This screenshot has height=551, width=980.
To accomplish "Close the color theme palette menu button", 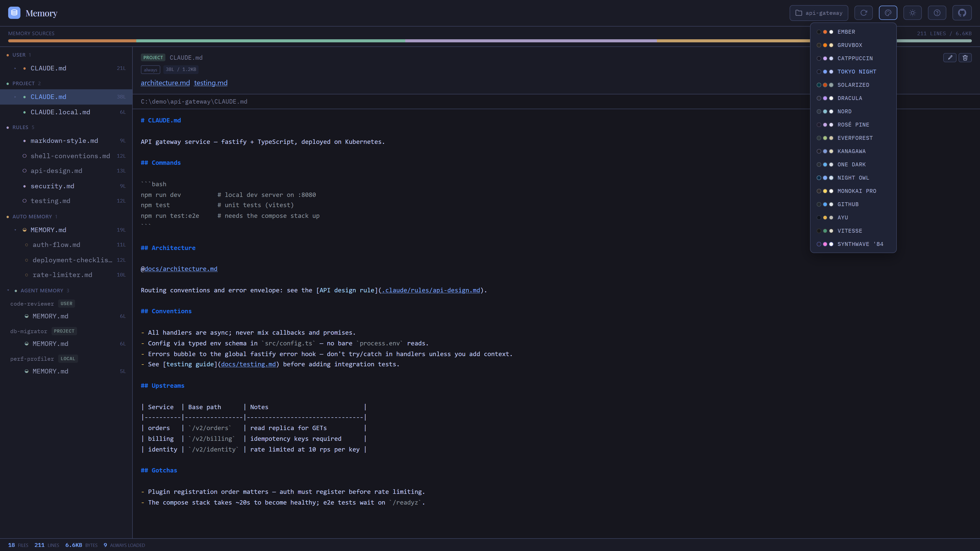I will pos(888,13).
